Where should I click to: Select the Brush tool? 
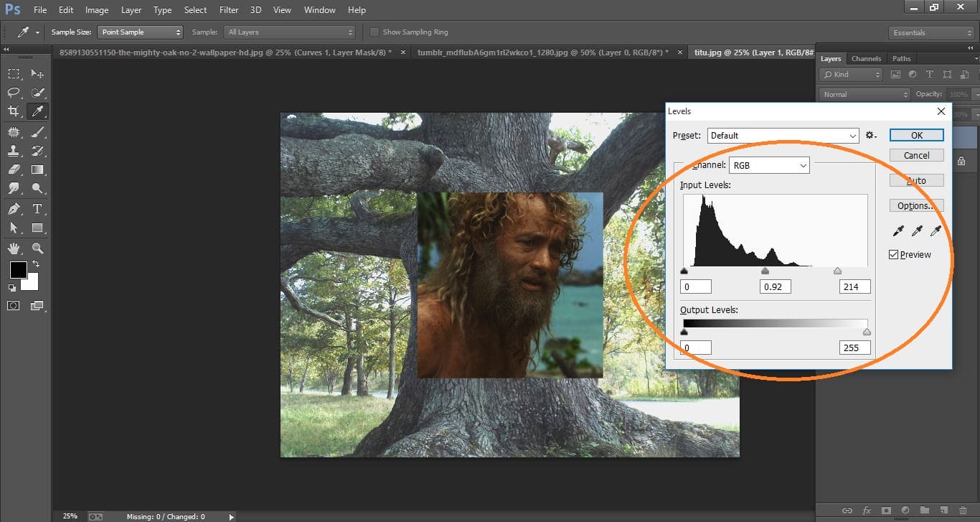(x=37, y=131)
